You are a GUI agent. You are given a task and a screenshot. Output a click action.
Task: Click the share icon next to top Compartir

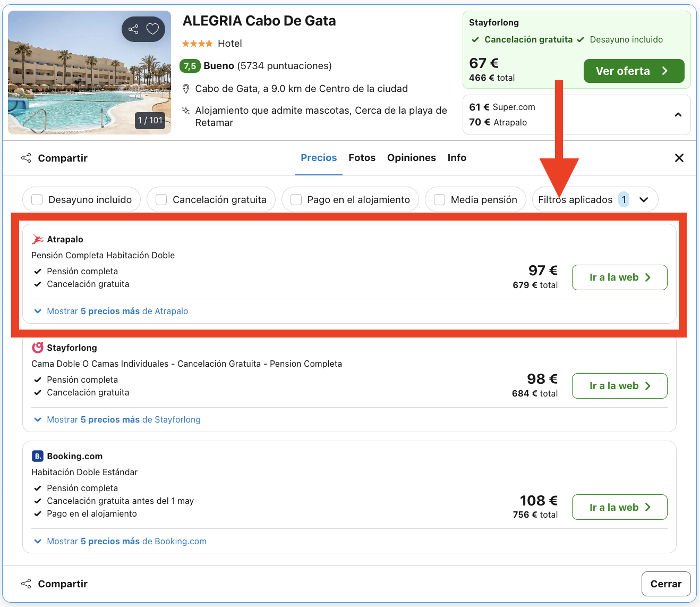26,158
